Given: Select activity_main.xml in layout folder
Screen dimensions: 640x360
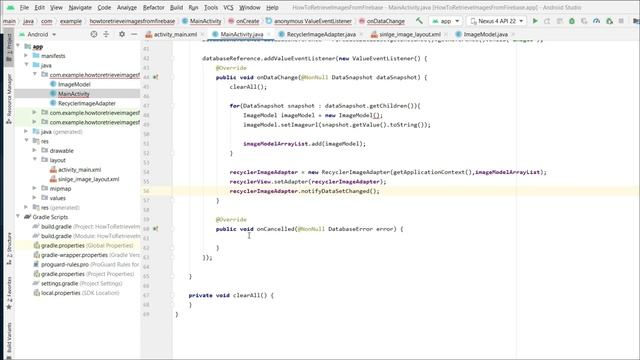Looking at the screenshot, I should click(79, 169).
